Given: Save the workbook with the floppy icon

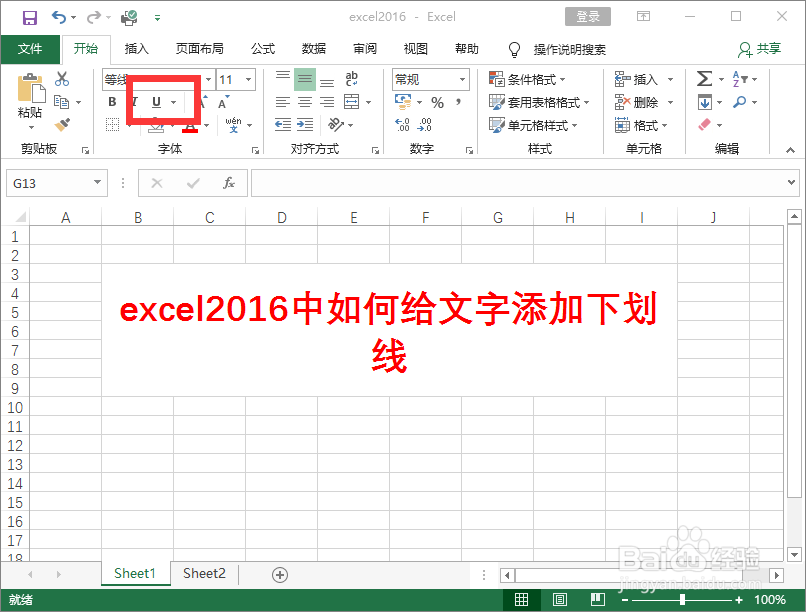Looking at the screenshot, I should tap(29, 17).
